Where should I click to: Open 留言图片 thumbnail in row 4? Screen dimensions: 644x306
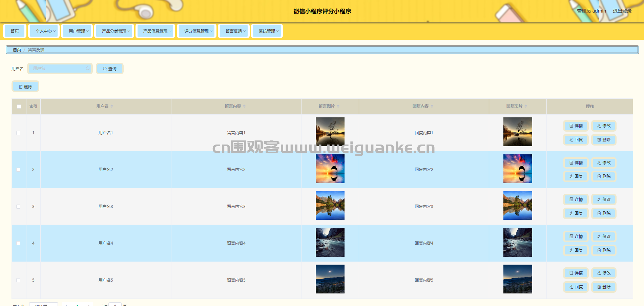click(330, 242)
